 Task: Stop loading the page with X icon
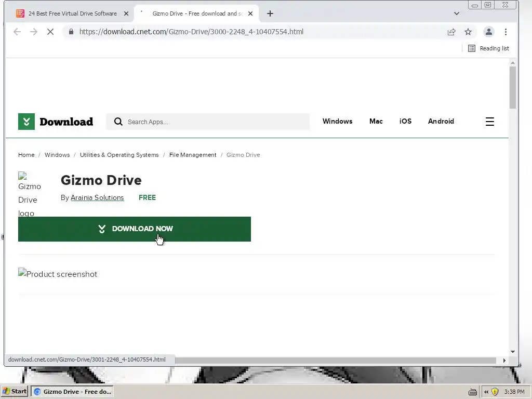(x=50, y=32)
